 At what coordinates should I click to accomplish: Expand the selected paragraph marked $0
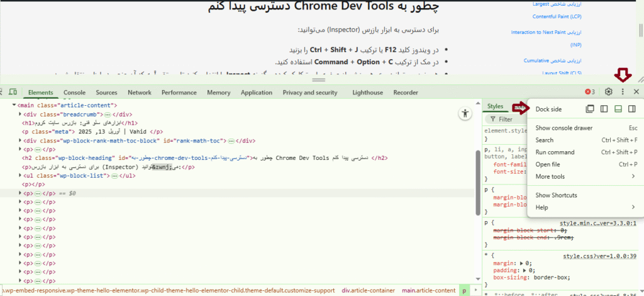(20, 193)
